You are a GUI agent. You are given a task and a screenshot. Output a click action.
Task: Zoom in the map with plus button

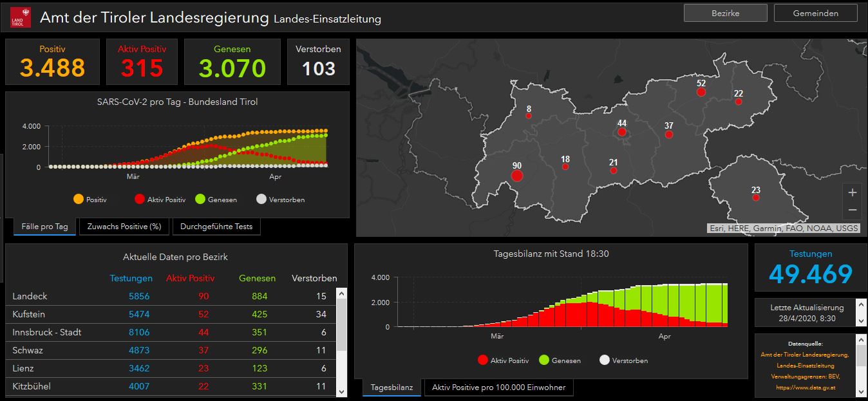point(853,192)
